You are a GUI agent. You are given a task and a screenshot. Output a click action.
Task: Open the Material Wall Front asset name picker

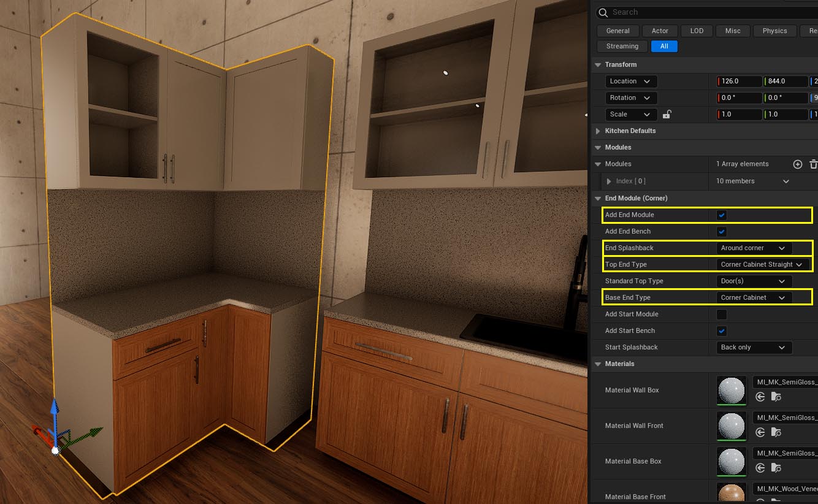[786, 418]
